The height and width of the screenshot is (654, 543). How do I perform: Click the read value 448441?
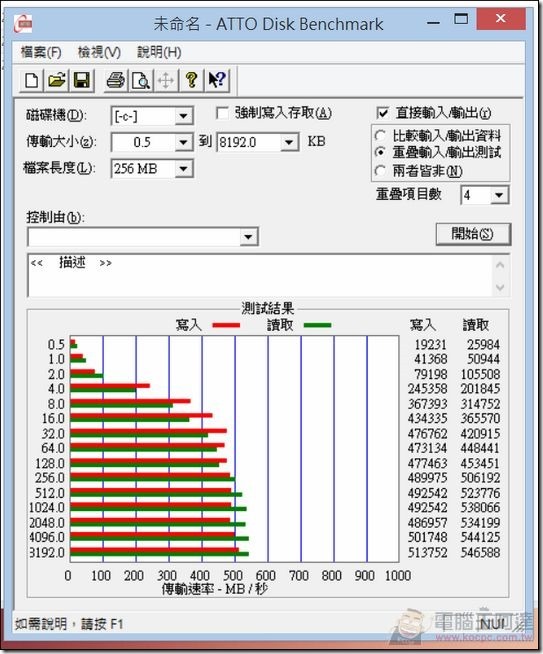point(480,448)
